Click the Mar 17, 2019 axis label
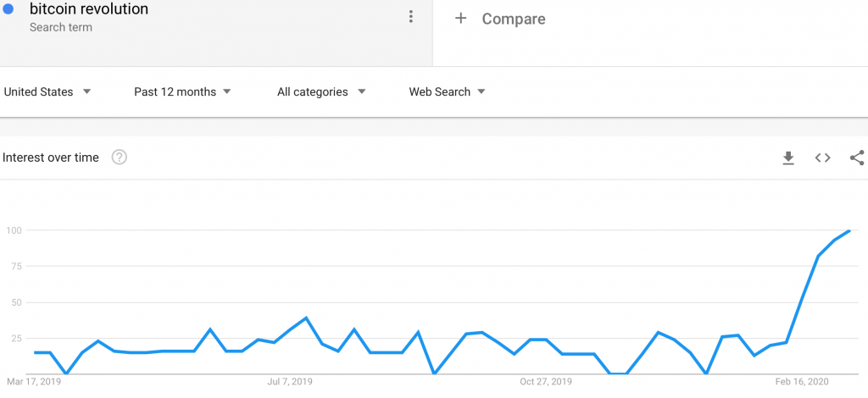The image size is (868, 398). coord(35,382)
